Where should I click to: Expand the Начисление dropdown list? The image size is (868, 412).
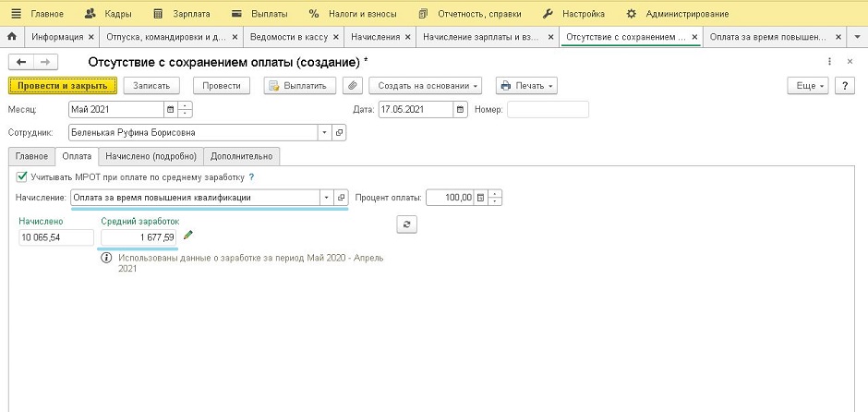pyautogui.click(x=325, y=198)
